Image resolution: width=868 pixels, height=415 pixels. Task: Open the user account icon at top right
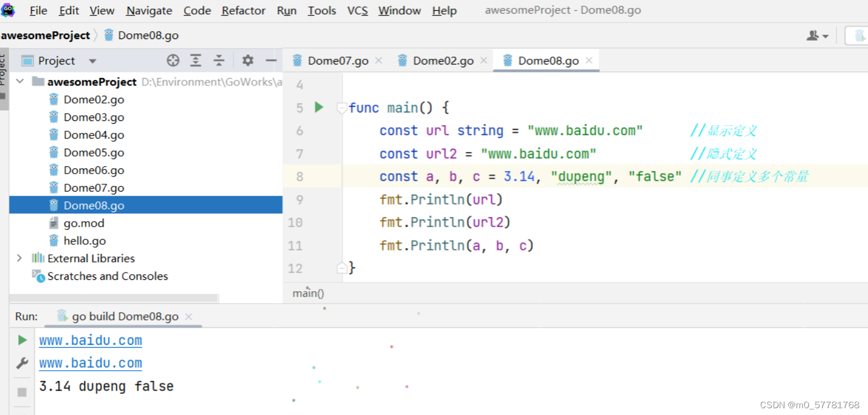pyautogui.click(x=817, y=36)
